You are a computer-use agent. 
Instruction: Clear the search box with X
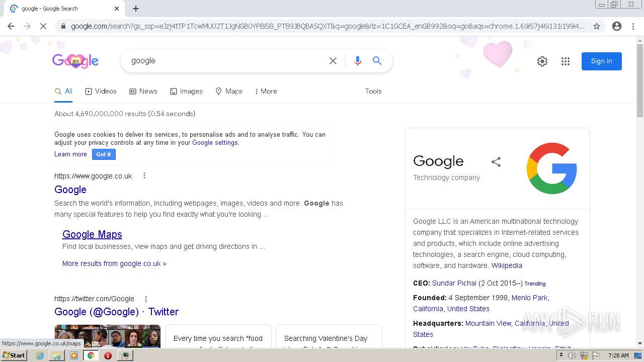(x=333, y=61)
